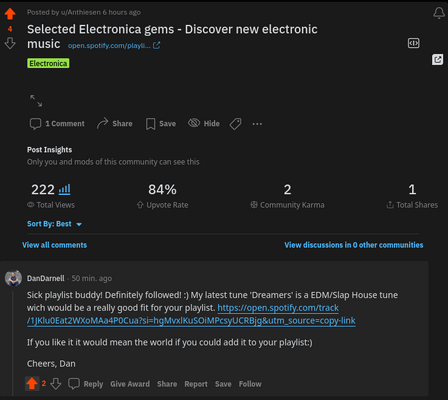Expand the Sort By: Best dropdown
The image size is (448, 400).
click(54, 224)
